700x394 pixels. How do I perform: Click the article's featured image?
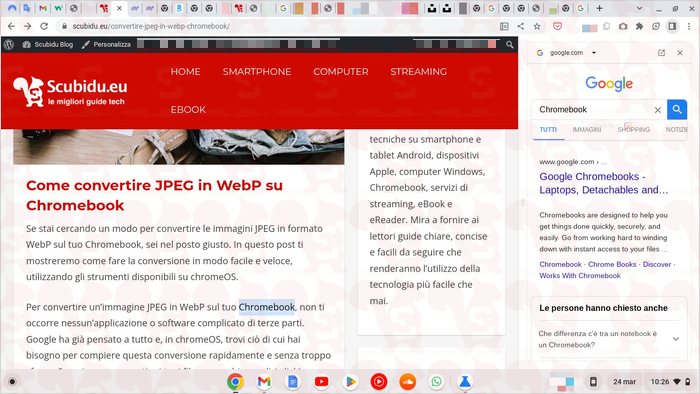(x=179, y=146)
